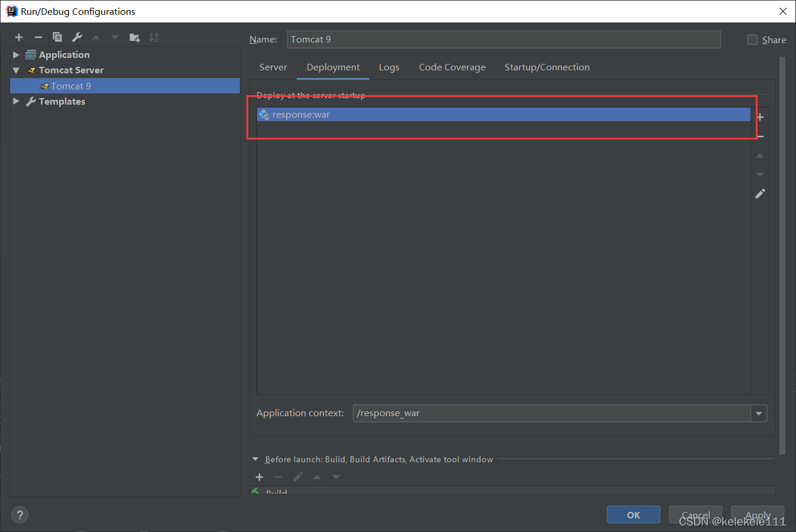Confirm with the OK button
The image size is (796, 532).
coord(633,515)
